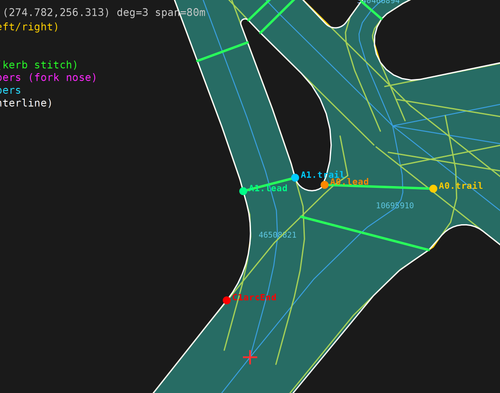Screen dimensions: 500x393
Task: Click the 'kerb stitch)' legend entry
Action: pos(39,65)
